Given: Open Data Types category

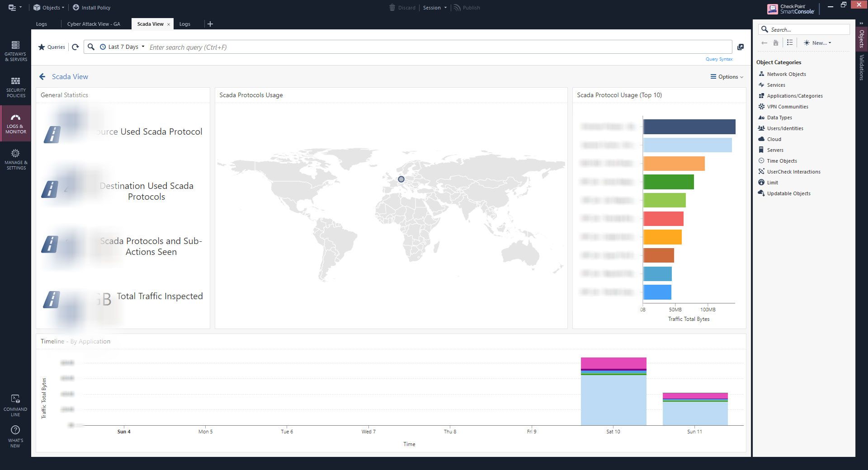Looking at the screenshot, I should pos(775,117).
